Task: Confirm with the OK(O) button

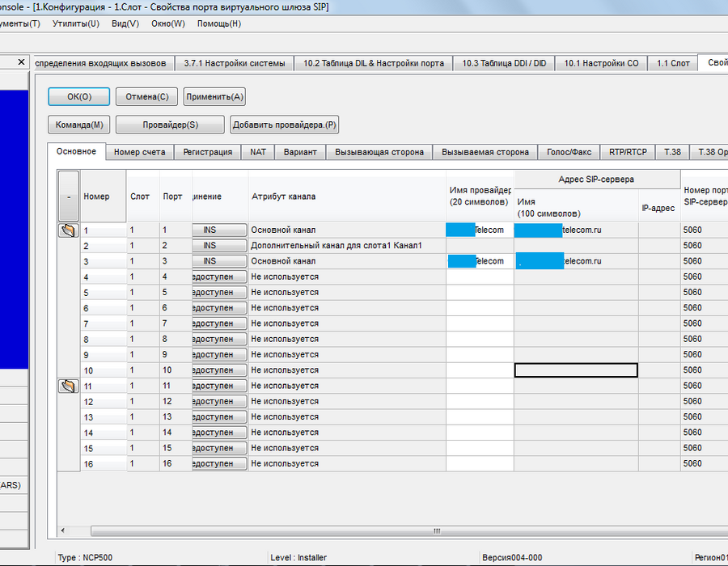Action: 79,96
